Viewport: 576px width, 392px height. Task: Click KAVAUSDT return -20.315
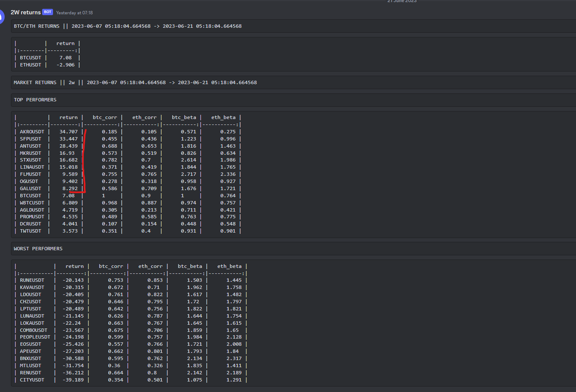[x=73, y=287]
